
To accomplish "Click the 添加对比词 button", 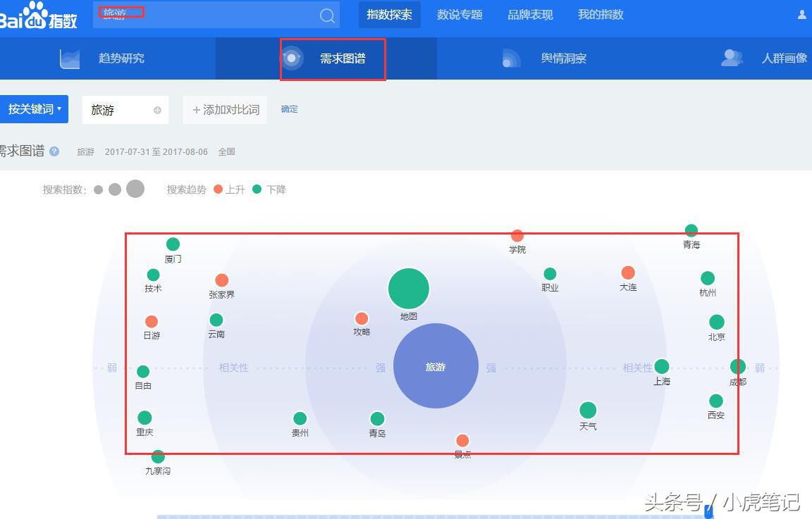I will 224,109.
